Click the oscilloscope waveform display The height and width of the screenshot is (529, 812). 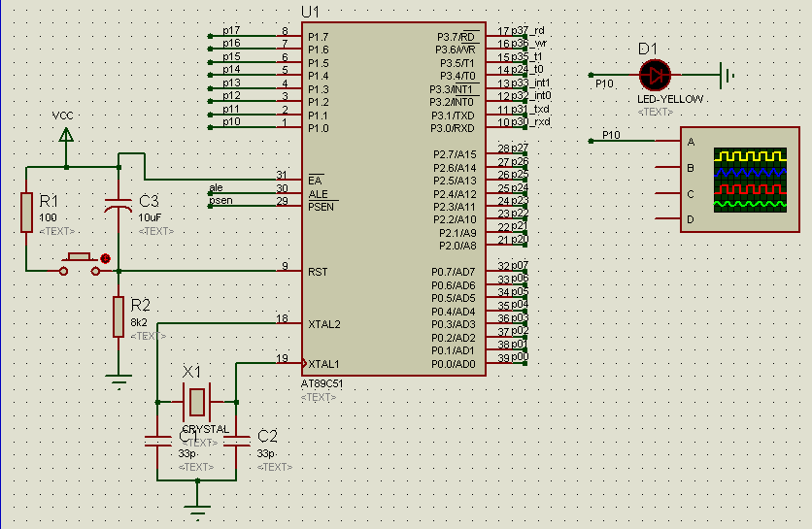pyautogui.click(x=750, y=180)
